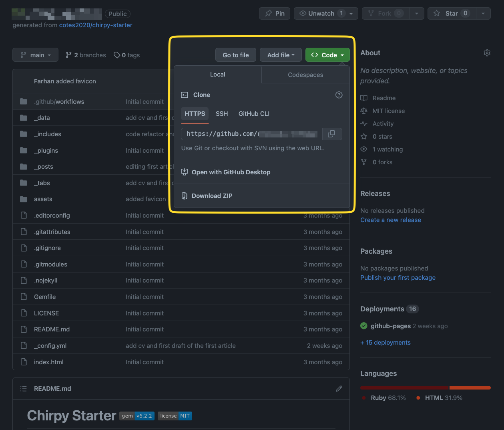Copy the HTTPS clone URL to clipboard
The height and width of the screenshot is (430, 504).
(x=331, y=134)
